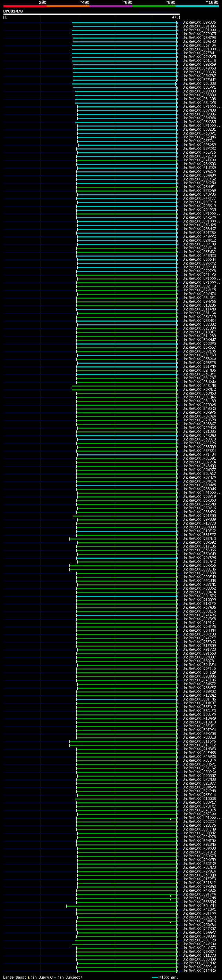Select UniRef100_Q01L46 label
This screenshot has width=222, height=980.
click(x=199, y=60)
